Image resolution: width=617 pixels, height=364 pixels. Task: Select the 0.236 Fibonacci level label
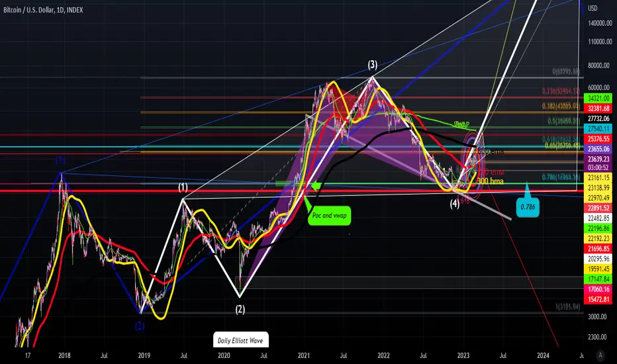[x=561, y=91]
